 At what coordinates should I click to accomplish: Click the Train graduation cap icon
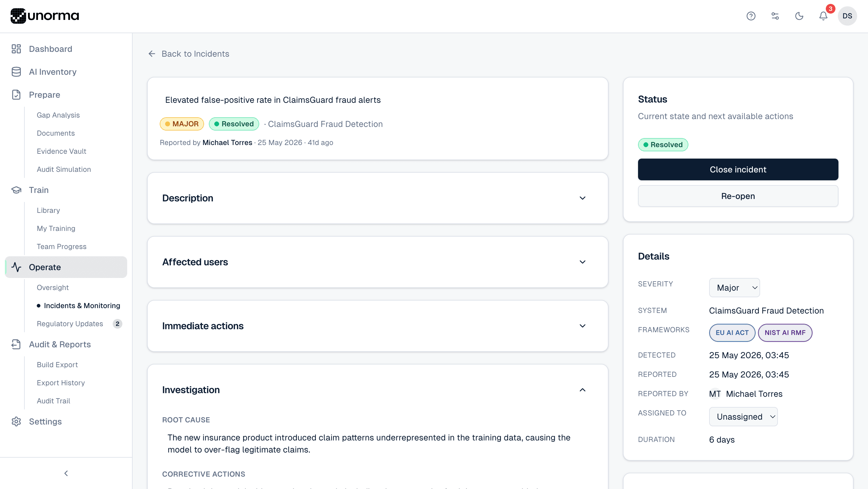click(16, 190)
